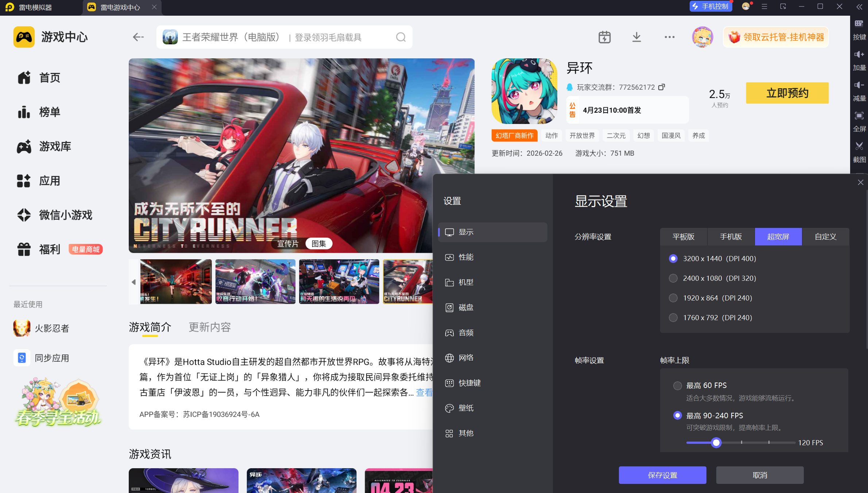Open the hamburger menu in title bar

tap(764, 7)
